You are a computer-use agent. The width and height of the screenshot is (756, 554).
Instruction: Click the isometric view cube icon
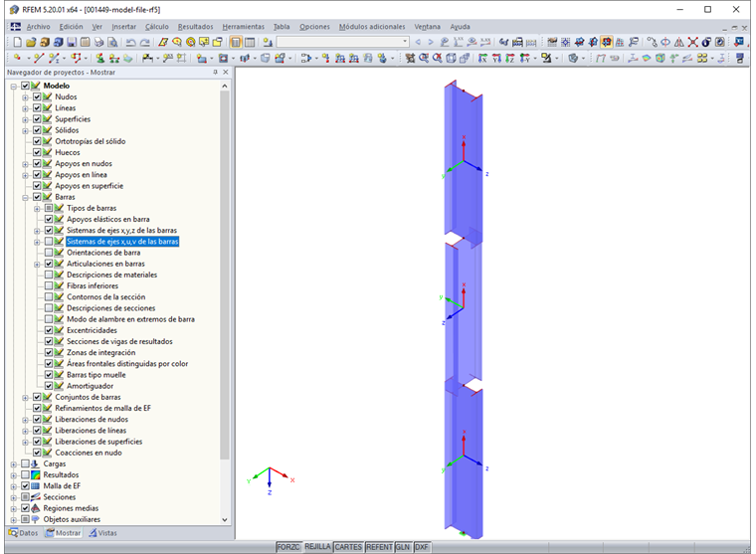click(x=451, y=59)
